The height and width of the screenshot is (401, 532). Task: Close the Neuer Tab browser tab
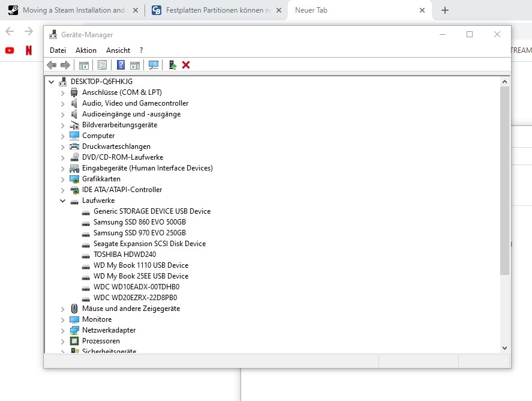pos(422,10)
